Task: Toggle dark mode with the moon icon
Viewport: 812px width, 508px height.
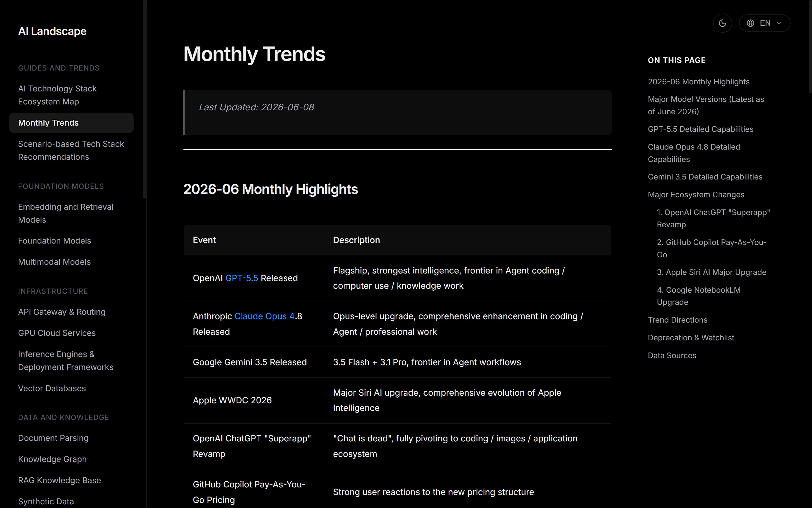Action: pos(722,23)
